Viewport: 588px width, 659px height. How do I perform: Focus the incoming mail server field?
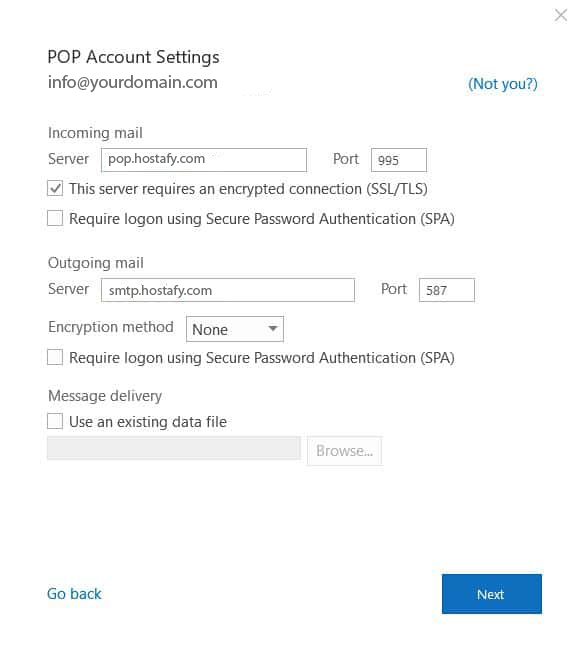(x=203, y=160)
